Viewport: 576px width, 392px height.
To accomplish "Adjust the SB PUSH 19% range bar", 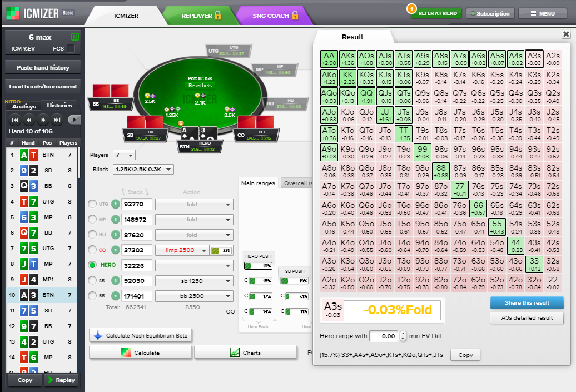I will click(x=294, y=281).
